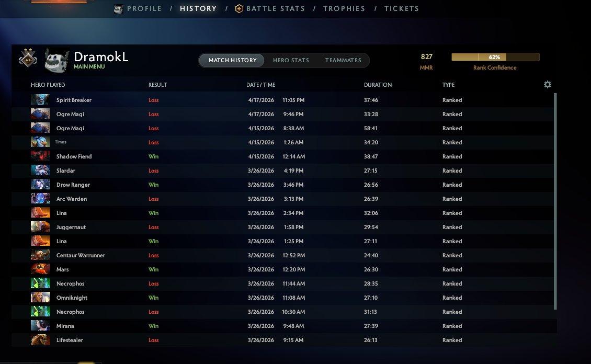The image size is (591, 364).
Task: Click the Shadow Fiend hero portrait
Action: pos(40,156)
